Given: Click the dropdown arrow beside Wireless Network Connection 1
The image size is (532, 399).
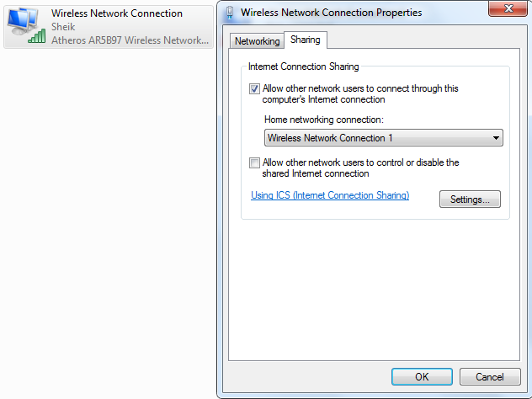Looking at the screenshot, I should click(x=496, y=137).
